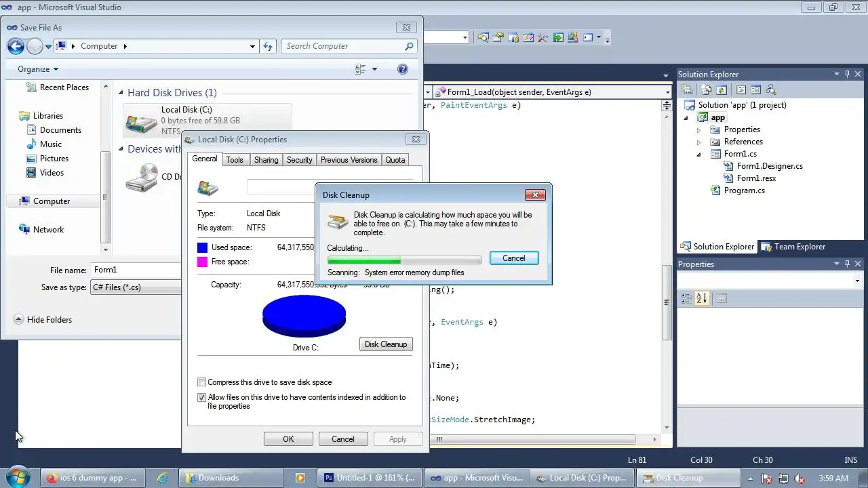Click Cancel in Local Disk Properties
Screen dimensions: 868x488
[342, 439]
